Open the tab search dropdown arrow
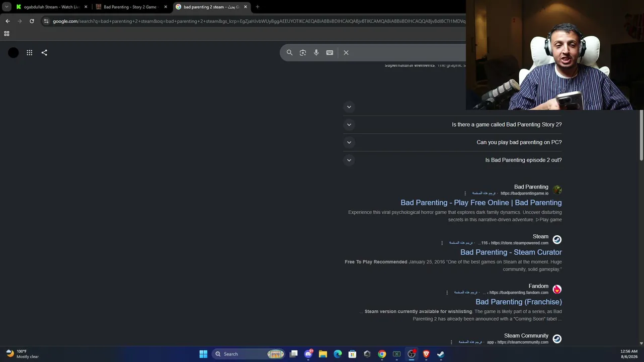 point(7,7)
